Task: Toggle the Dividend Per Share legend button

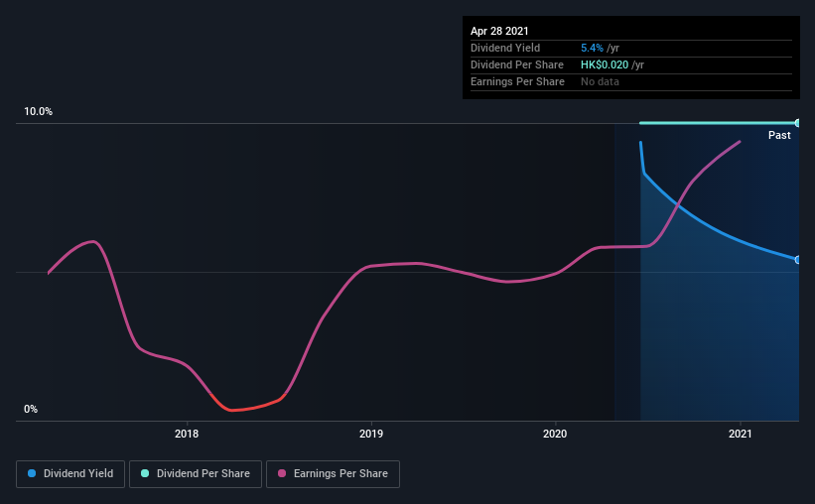Action: click(x=196, y=474)
